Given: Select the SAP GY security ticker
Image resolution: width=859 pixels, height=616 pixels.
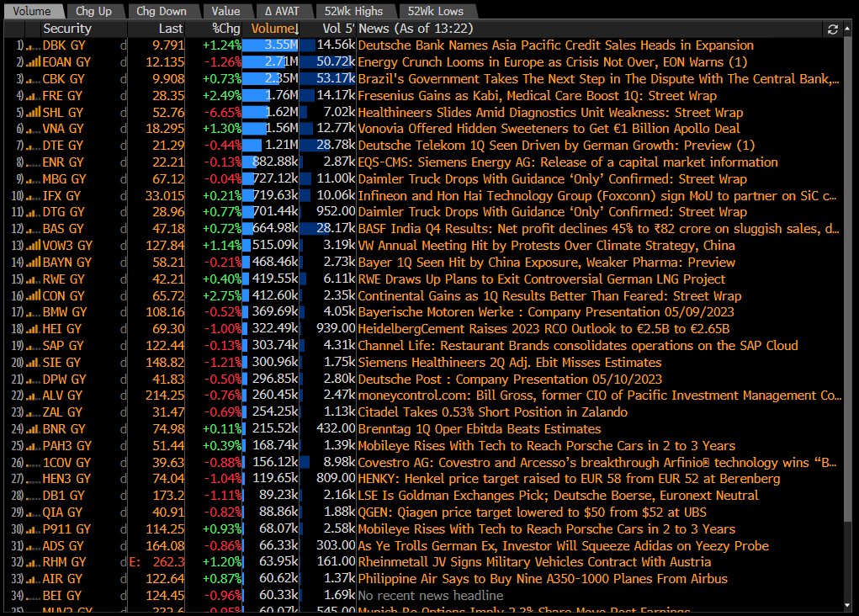Looking at the screenshot, I should [x=63, y=346].
